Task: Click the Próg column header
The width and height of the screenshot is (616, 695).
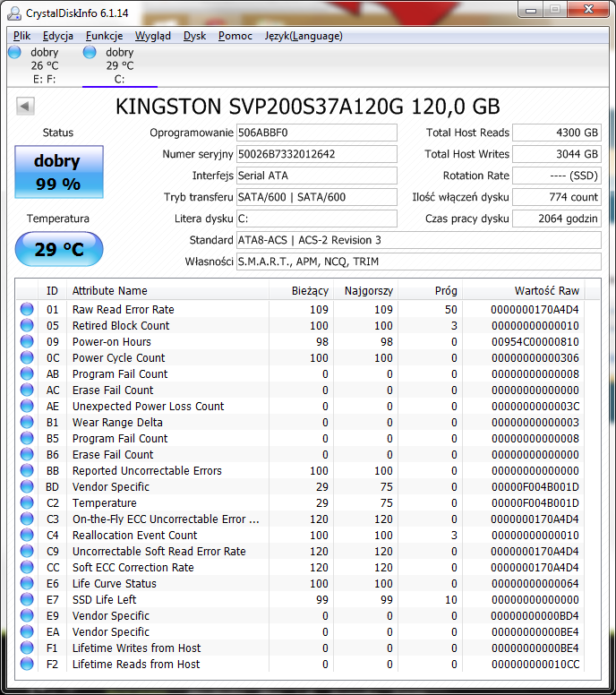Action: pos(430,291)
